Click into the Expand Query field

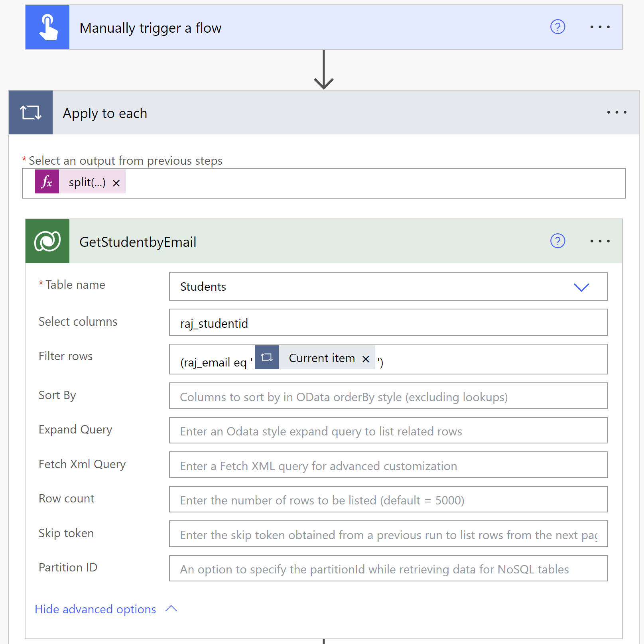click(388, 431)
